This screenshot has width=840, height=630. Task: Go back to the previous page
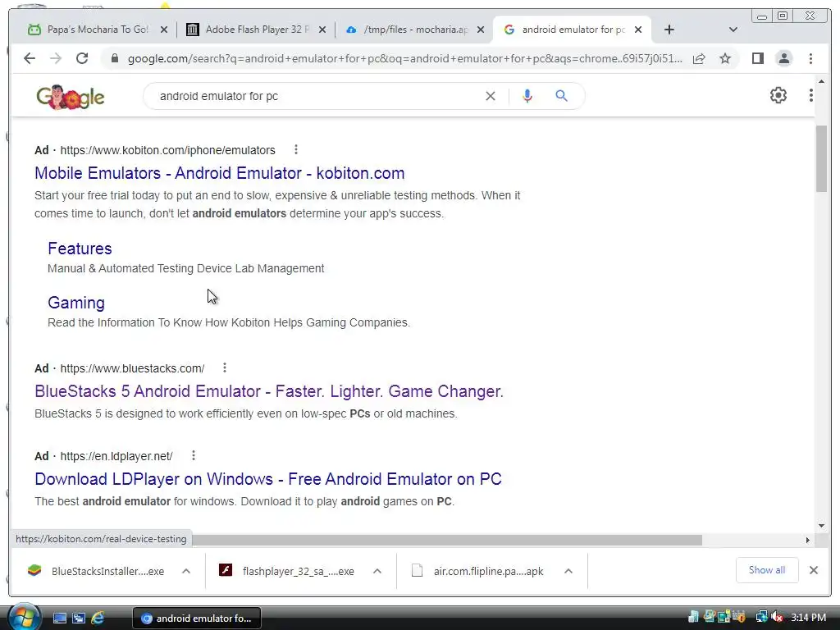[x=30, y=58]
